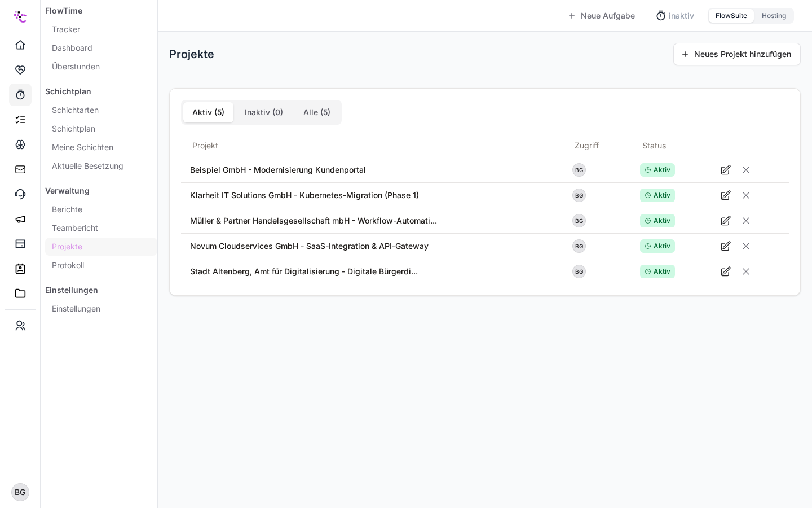Open the users icon in sidebar
Screen dimensions: 812x508
[x=20, y=326]
